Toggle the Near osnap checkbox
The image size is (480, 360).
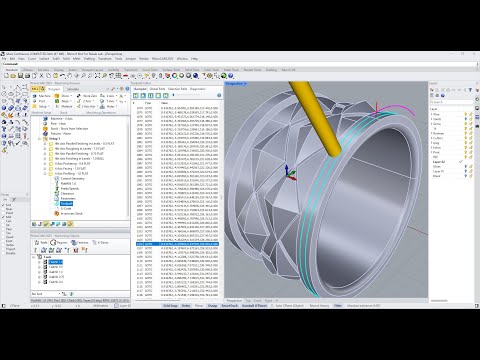(x=3, y=209)
